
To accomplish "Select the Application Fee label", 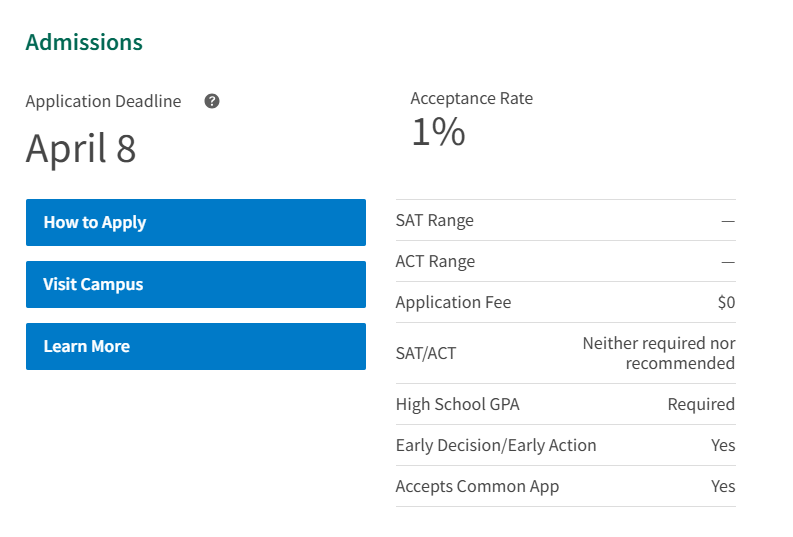I will pos(453,302).
